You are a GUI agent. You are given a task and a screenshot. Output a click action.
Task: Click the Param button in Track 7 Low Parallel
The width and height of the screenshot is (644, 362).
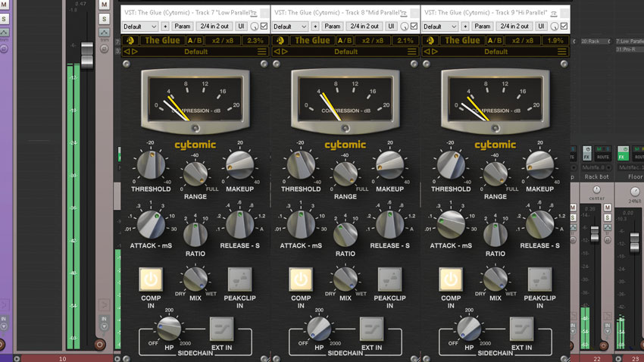(x=183, y=27)
